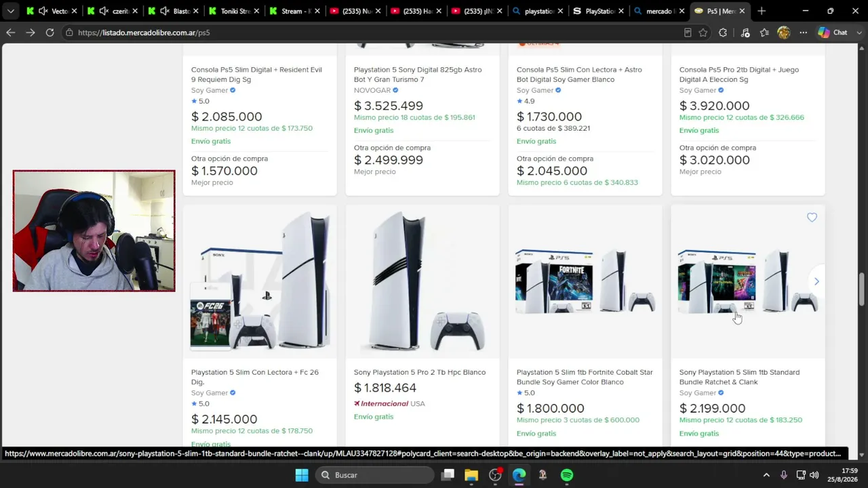The height and width of the screenshot is (488, 868).
Task: Switch to the czerit tab
Action: tap(120, 11)
